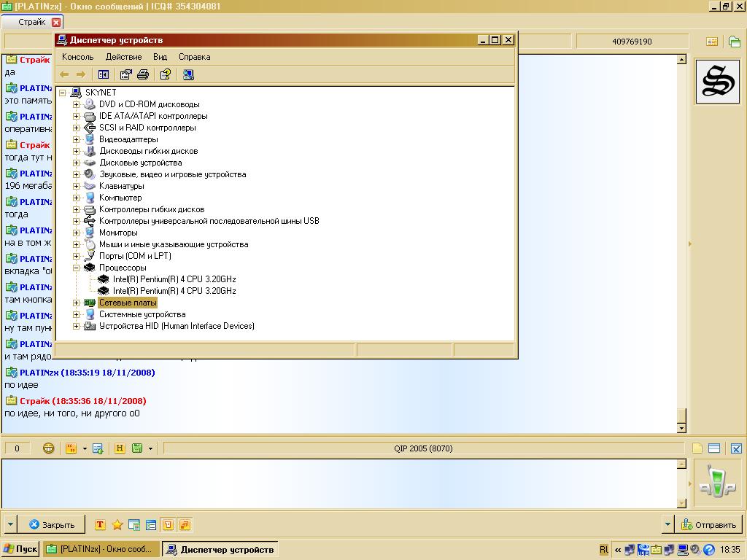Screen dimensions: 747x560
Task: Click the Forward arrow in Device Manager toolbar
Action: click(x=81, y=74)
